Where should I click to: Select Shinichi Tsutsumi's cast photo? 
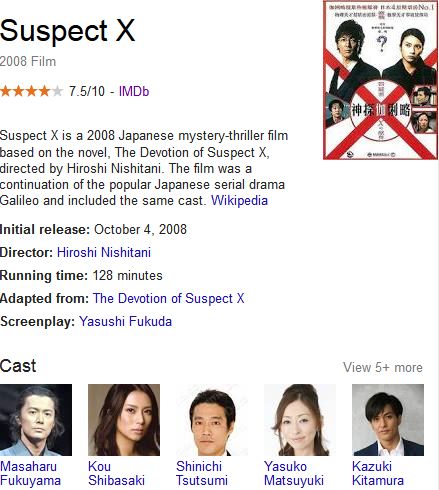(212, 420)
